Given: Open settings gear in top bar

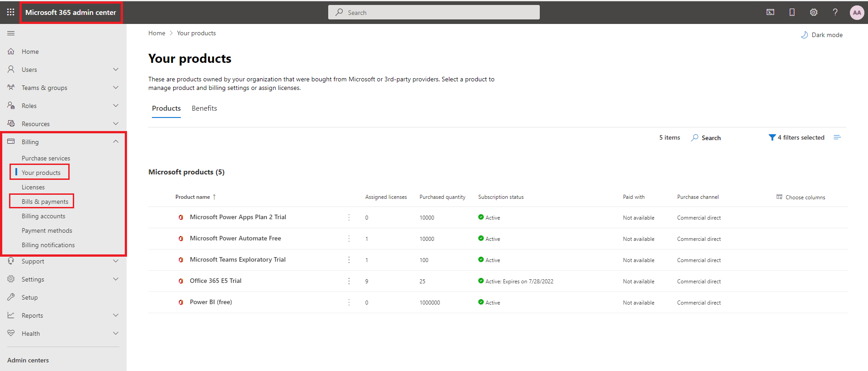Looking at the screenshot, I should (x=814, y=12).
